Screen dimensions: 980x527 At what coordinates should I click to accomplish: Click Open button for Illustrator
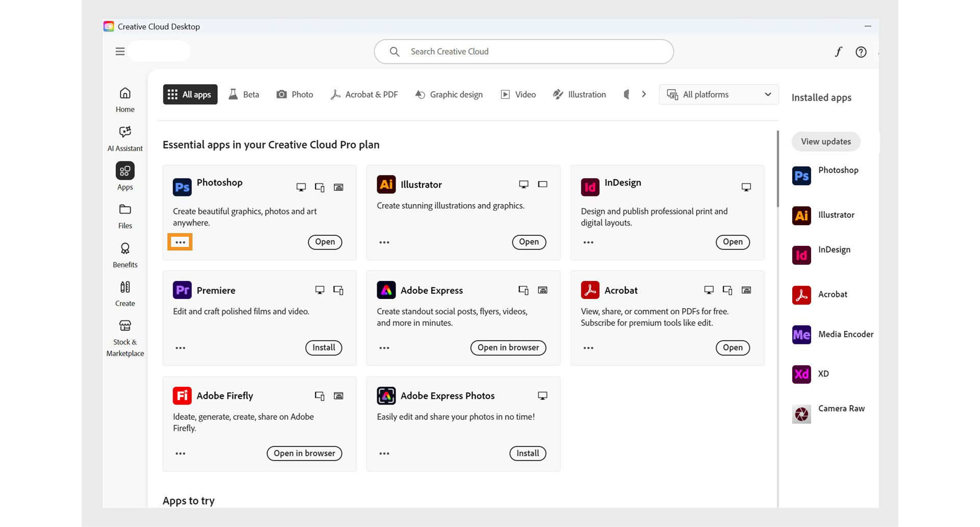tap(529, 242)
